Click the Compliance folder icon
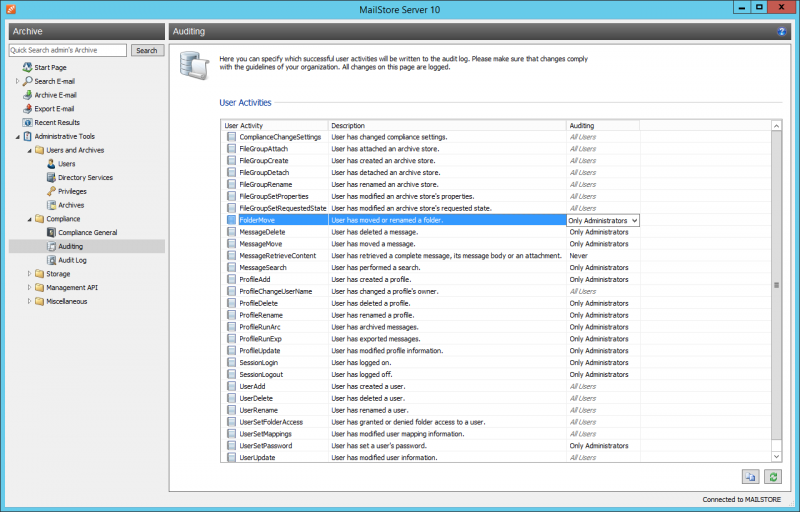Image resolution: width=800 pixels, height=512 pixels. coord(39,219)
